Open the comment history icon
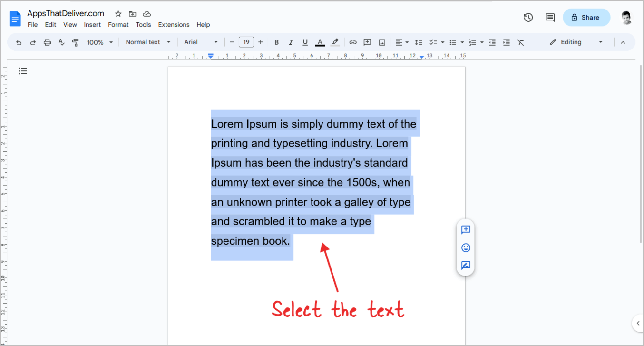The height and width of the screenshot is (346, 644). click(550, 18)
